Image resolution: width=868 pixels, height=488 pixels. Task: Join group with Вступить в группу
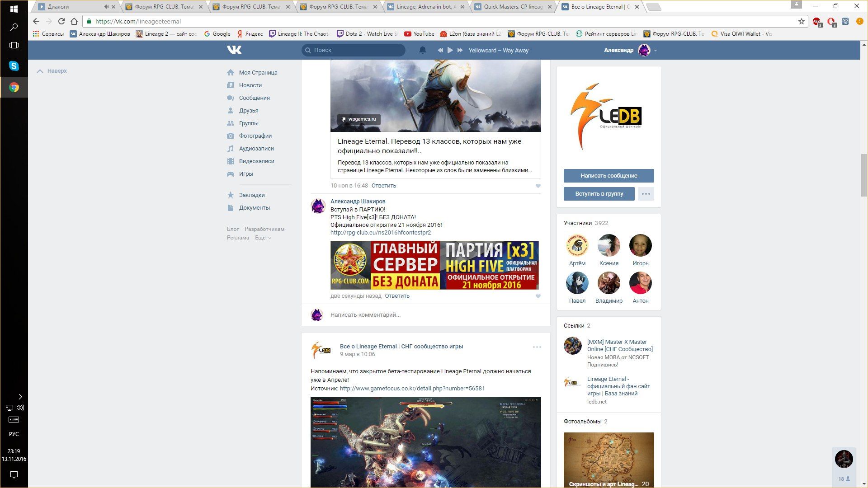pyautogui.click(x=599, y=194)
